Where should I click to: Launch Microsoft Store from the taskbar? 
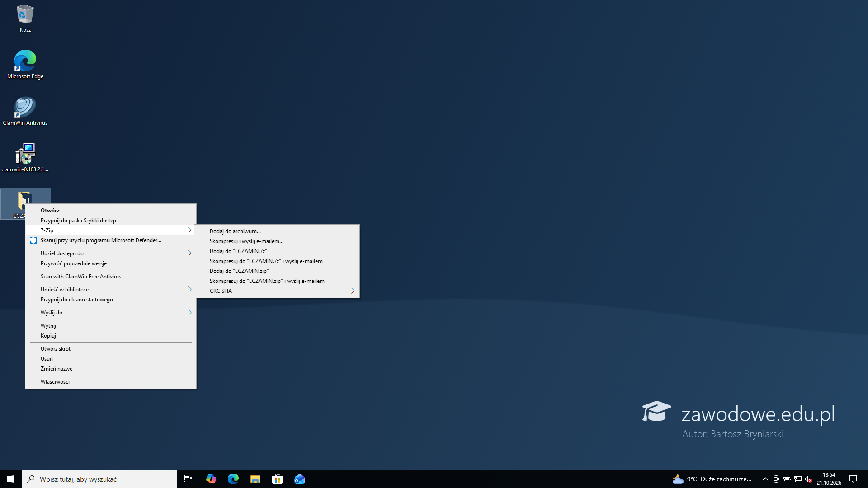[278, 479]
